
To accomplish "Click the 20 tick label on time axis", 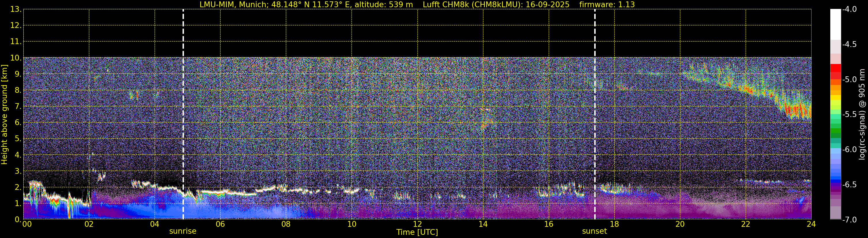I will 680,224.
